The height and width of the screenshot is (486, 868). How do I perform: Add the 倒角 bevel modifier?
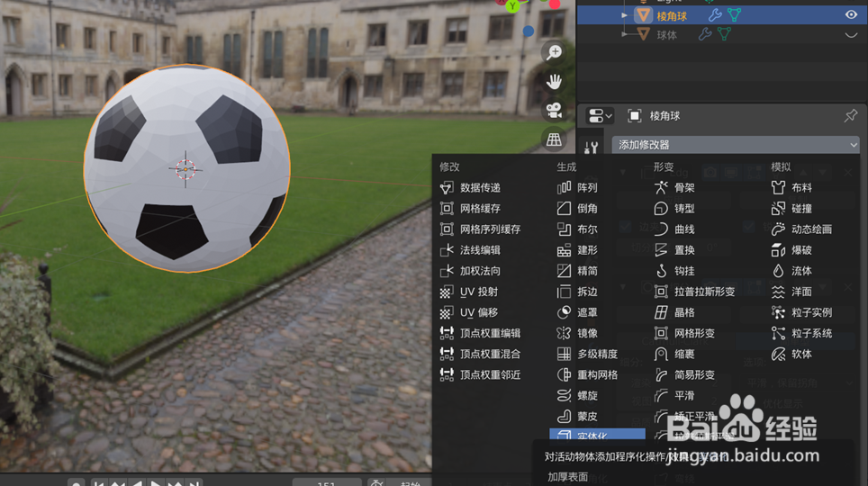(x=577, y=209)
